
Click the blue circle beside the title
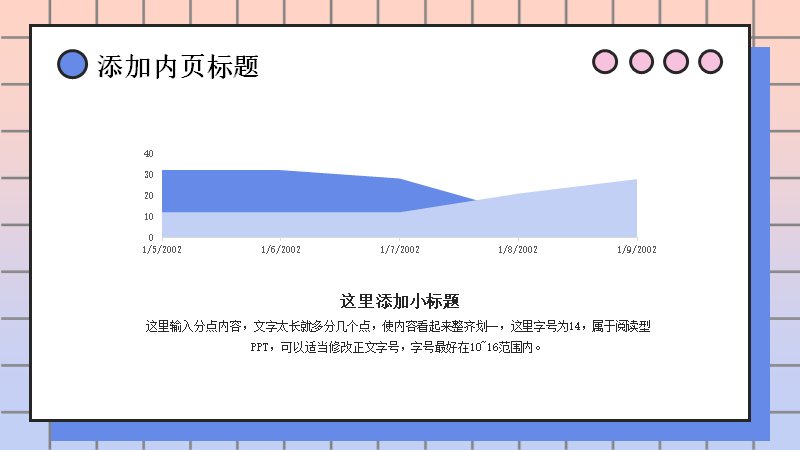point(72,64)
